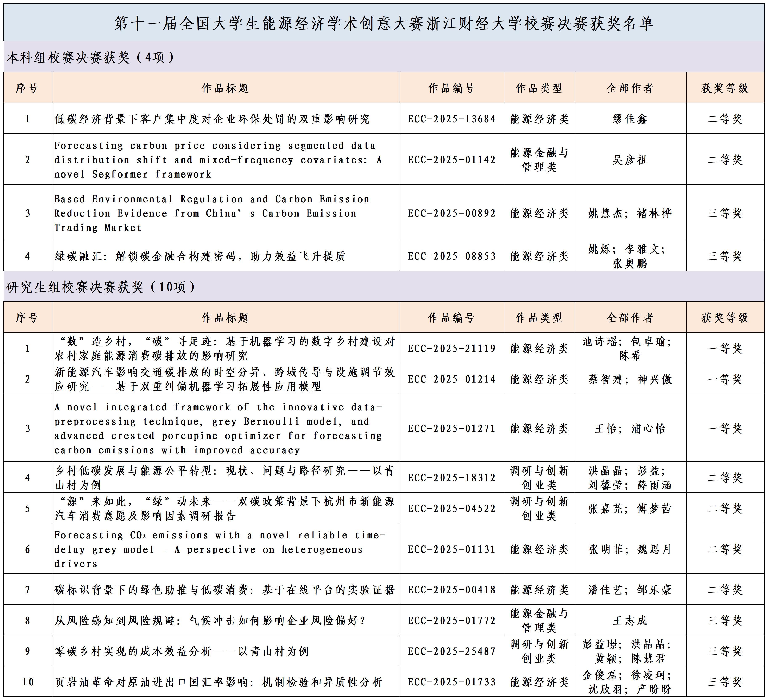Click the 新能源汽车影响交通碳排放 title cell

(225, 379)
